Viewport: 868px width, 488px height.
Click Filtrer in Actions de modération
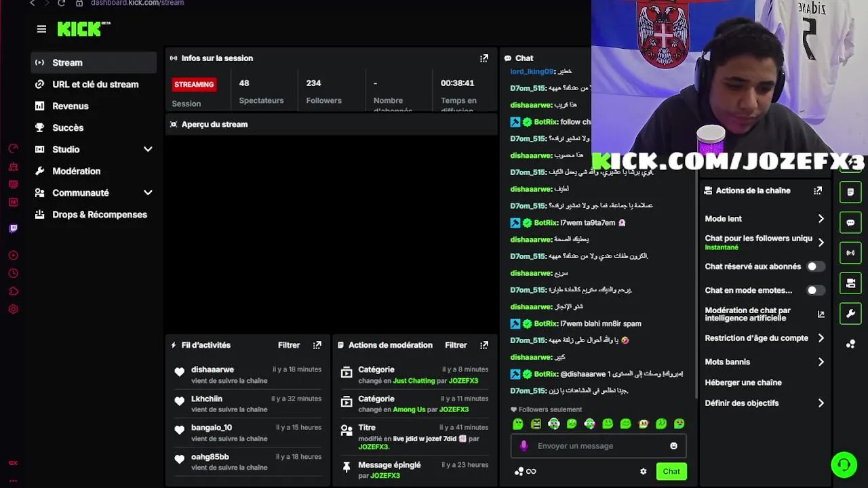point(456,345)
